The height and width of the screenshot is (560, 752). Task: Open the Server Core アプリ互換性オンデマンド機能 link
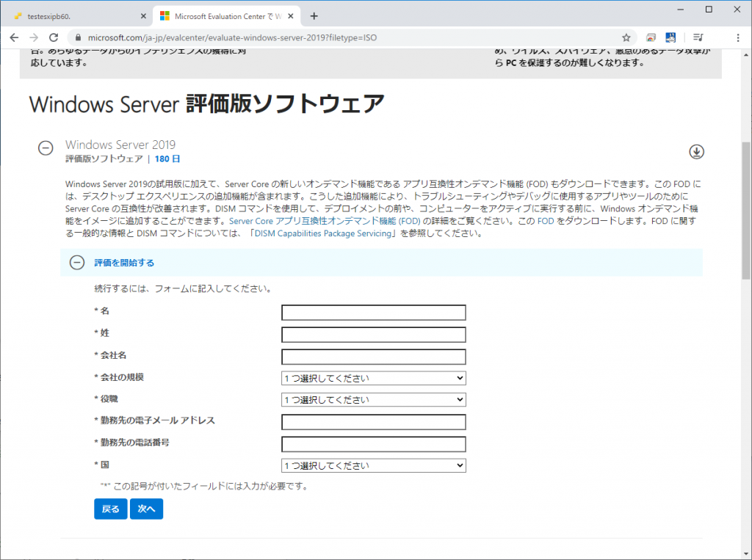(x=325, y=221)
